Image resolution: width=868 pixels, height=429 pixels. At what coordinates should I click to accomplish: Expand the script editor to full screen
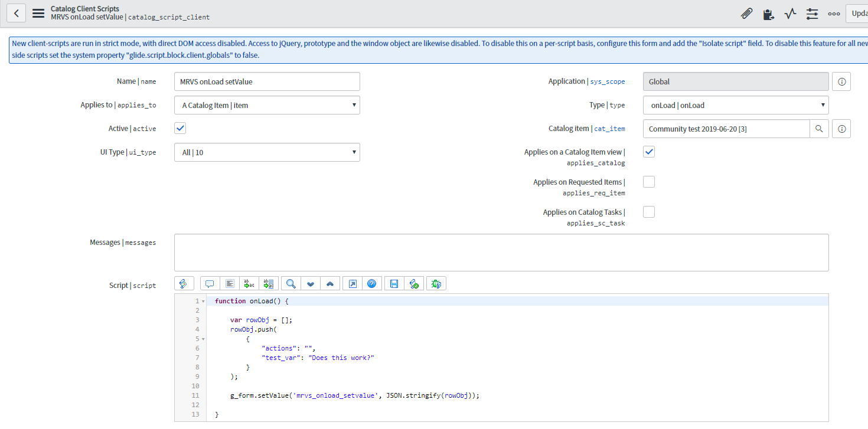point(351,283)
